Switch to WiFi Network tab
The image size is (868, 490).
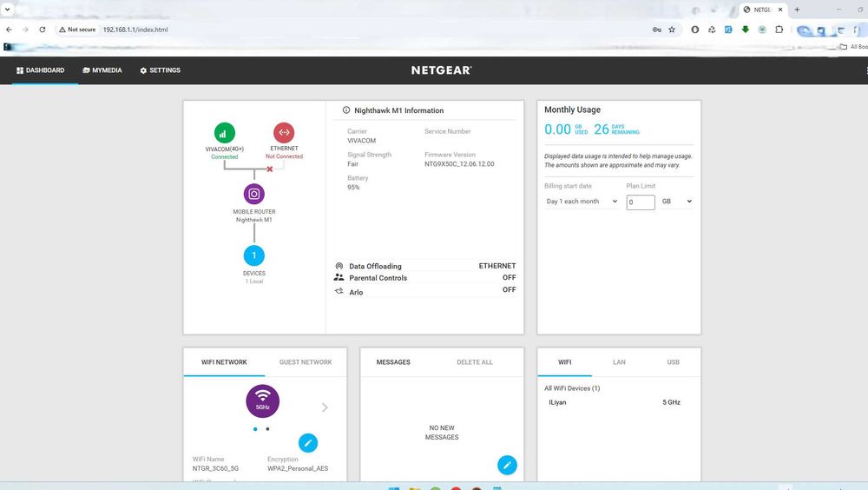point(224,362)
